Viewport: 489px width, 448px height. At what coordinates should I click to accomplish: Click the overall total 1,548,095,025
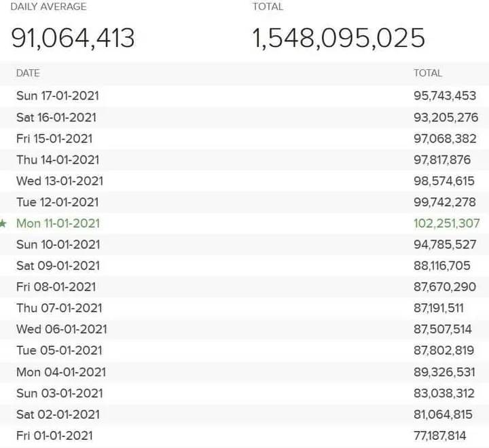click(x=339, y=38)
